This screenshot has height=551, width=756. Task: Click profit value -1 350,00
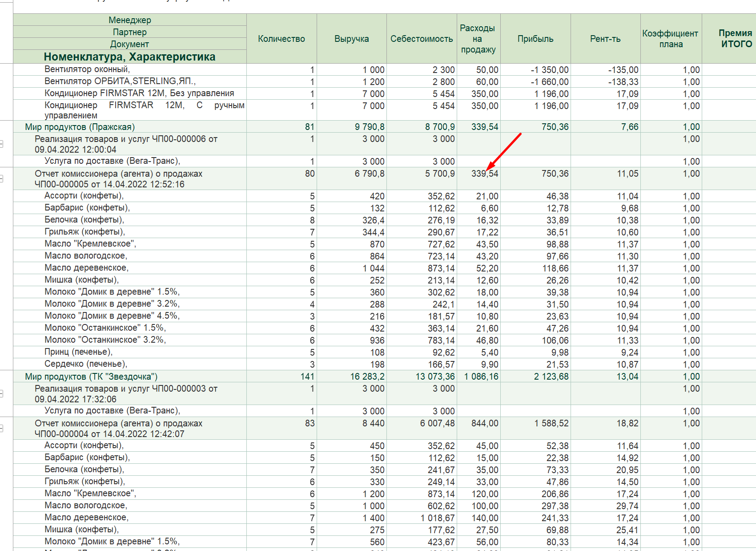pos(550,70)
